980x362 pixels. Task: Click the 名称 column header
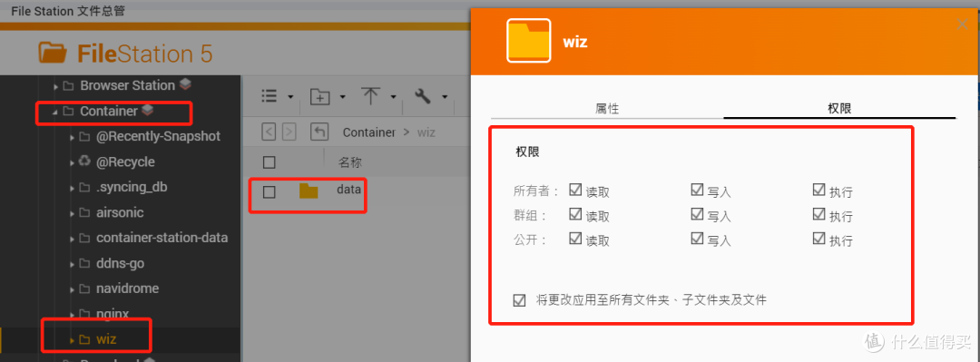350,162
